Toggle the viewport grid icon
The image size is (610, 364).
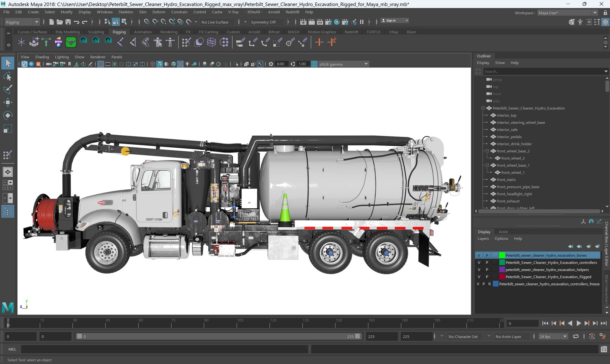point(100,64)
